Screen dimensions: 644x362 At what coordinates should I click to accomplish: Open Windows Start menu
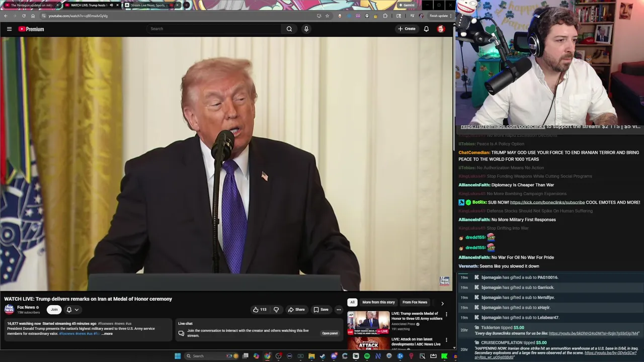(177, 356)
